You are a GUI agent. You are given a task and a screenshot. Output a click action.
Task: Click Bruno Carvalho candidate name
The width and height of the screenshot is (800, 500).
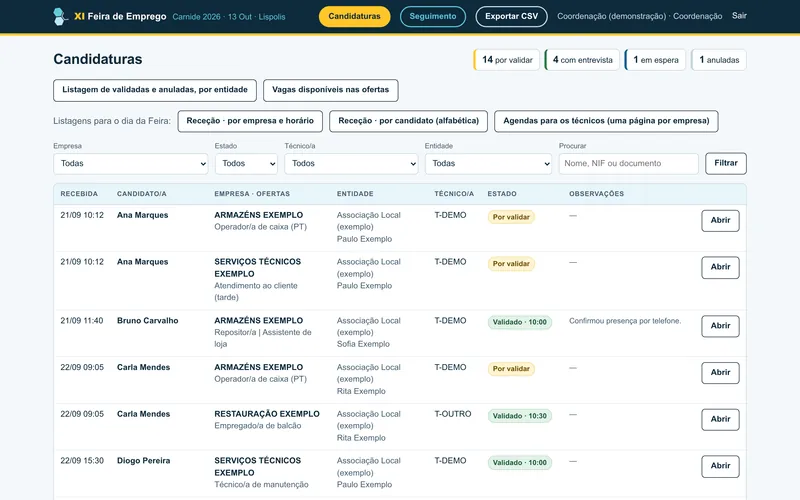click(x=147, y=321)
